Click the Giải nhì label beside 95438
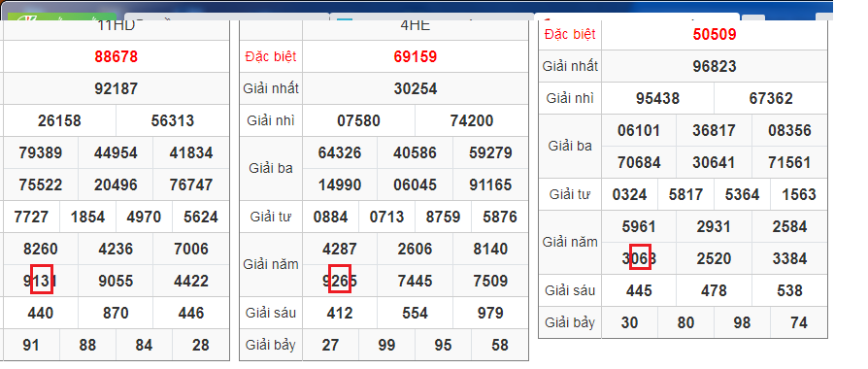This screenshot has width=868, height=369. [570, 99]
